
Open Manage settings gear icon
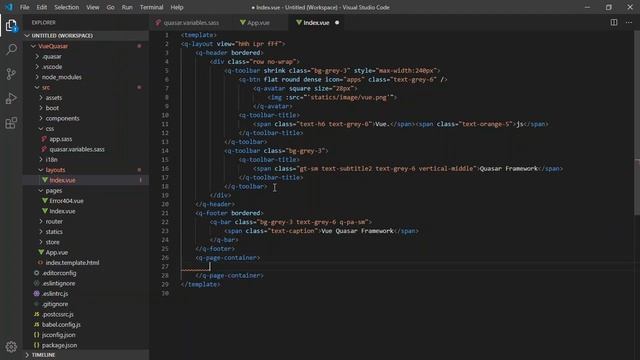coord(11,347)
